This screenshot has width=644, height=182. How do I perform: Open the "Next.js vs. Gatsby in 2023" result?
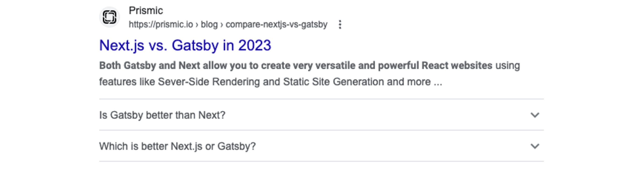click(x=185, y=45)
